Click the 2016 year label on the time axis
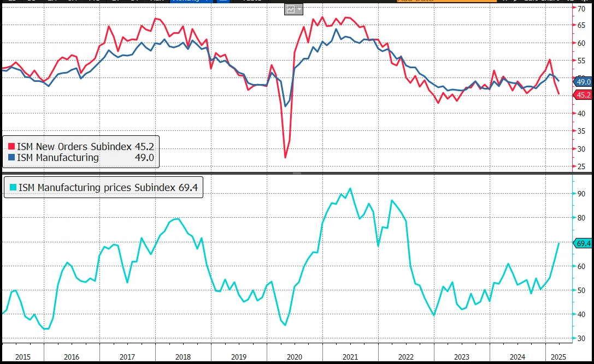 pyautogui.click(x=72, y=357)
